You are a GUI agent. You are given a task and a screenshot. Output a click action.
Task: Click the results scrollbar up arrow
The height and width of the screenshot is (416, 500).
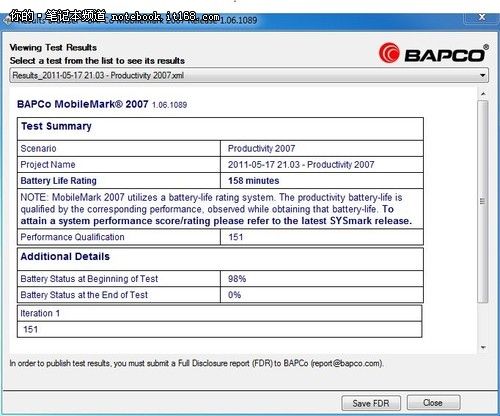click(x=483, y=94)
